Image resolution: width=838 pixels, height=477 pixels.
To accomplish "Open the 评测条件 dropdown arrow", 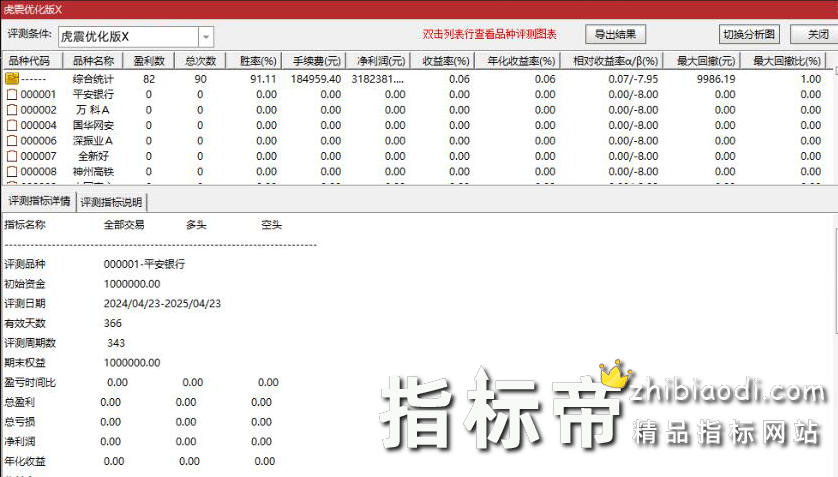I will click(206, 37).
